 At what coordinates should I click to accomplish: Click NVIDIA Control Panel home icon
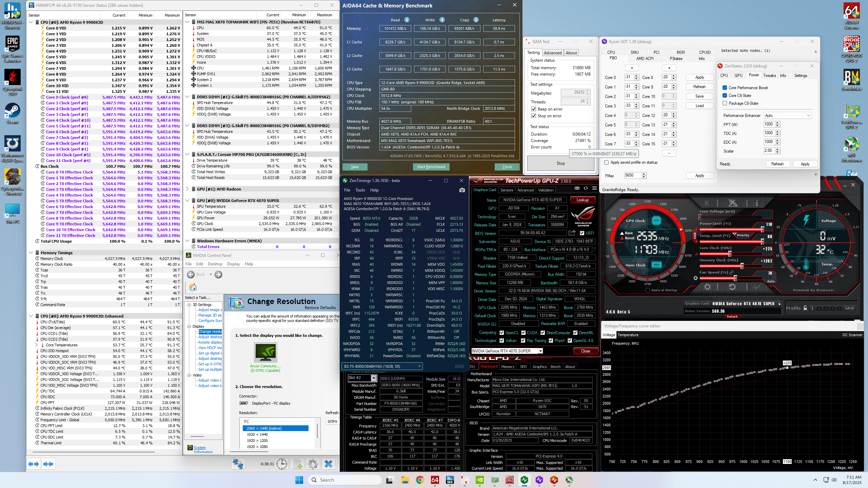point(193,287)
